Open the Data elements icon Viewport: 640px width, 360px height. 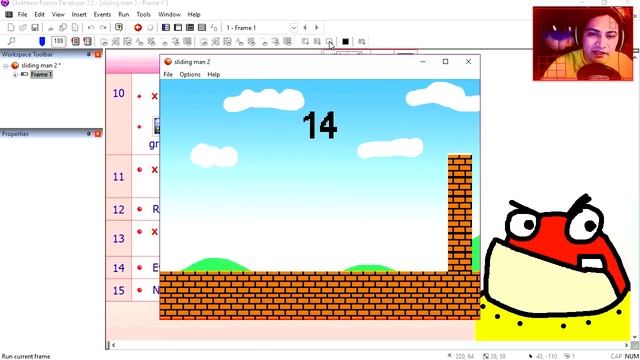(x=214, y=28)
